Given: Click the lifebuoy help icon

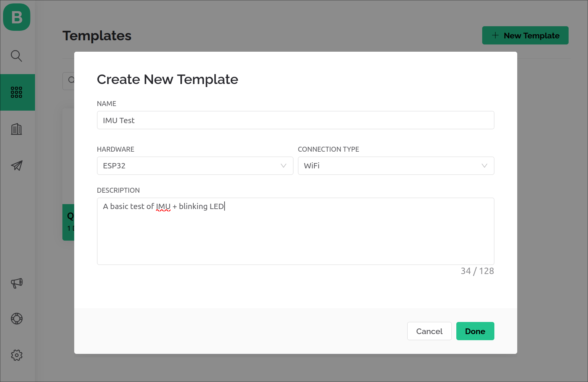Looking at the screenshot, I should [17, 319].
